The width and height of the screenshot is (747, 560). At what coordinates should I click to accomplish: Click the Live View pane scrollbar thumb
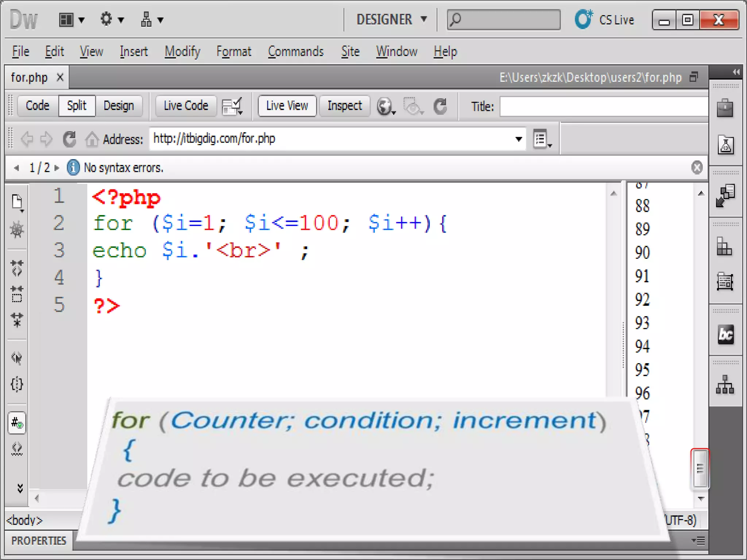(700, 468)
